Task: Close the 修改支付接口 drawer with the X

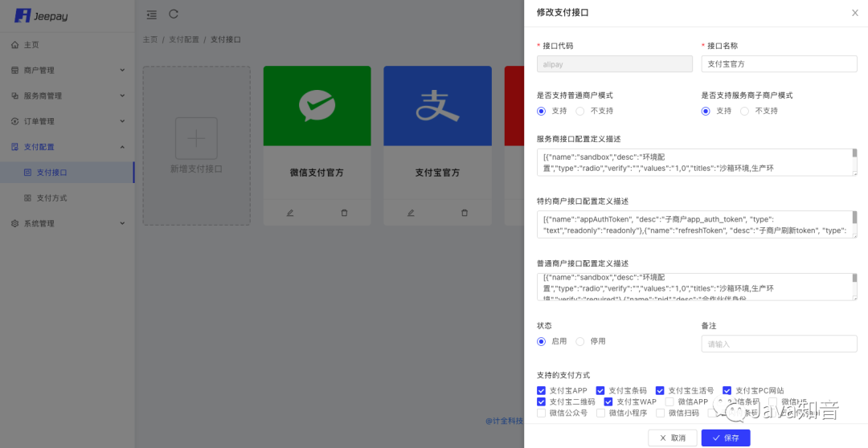Action: [x=854, y=13]
